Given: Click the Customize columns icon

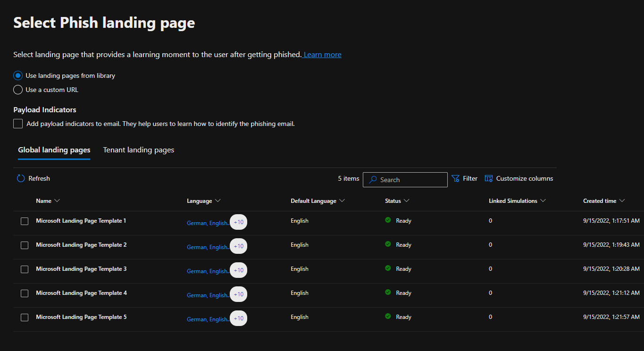Looking at the screenshot, I should [x=489, y=178].
